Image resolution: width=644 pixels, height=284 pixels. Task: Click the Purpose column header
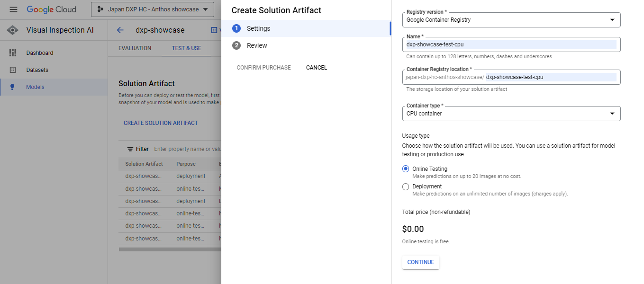[x=186, y=164]
